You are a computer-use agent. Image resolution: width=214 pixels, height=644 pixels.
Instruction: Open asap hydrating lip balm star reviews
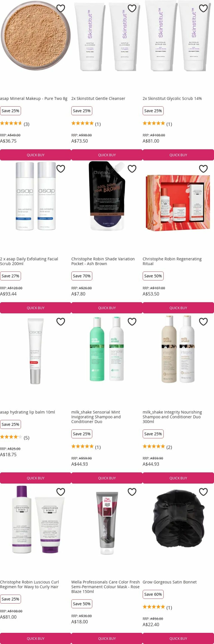click(15, 437)
